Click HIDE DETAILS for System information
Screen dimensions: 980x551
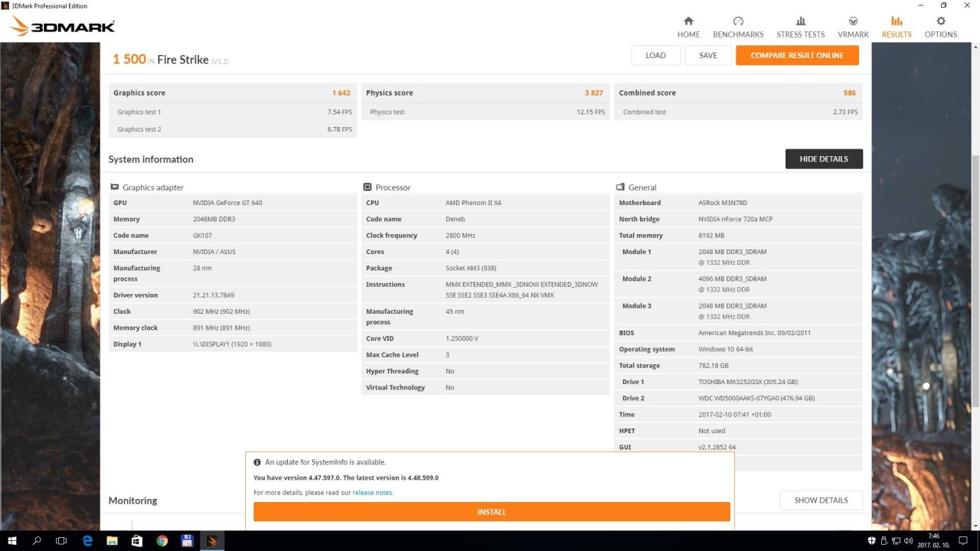[824, 159]
